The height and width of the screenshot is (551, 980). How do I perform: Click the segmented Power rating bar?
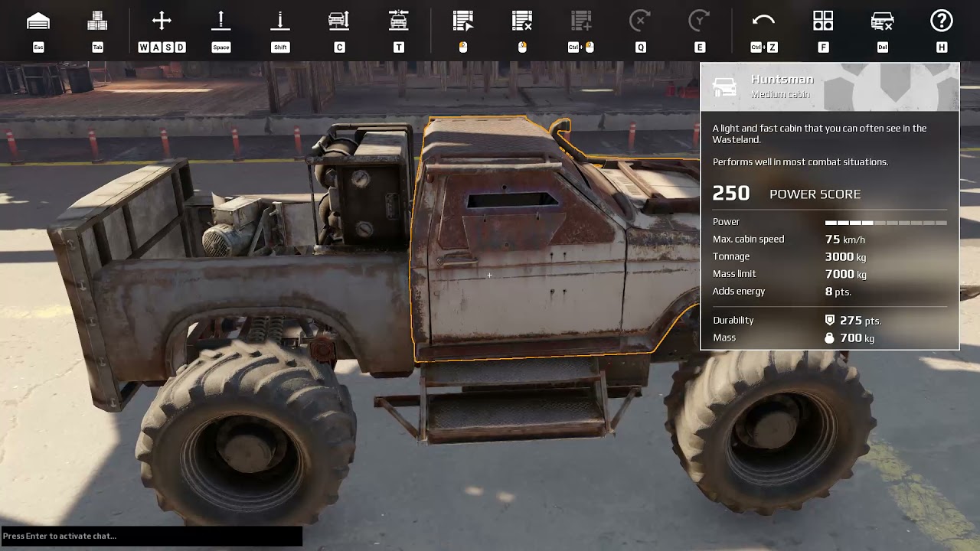pyautogui.click(x=886, y=223)
